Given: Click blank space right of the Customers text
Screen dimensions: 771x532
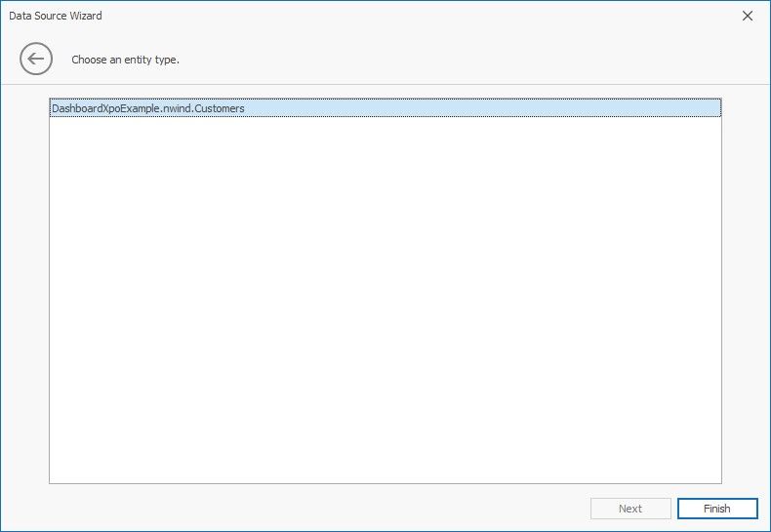Looking at the screenshot, I should [x=488, y=108].
